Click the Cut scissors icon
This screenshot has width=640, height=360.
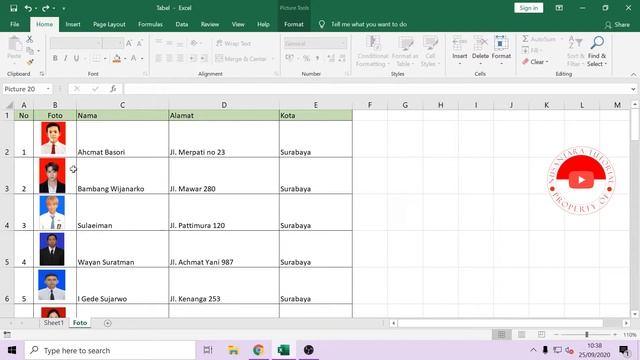[29, 39]
